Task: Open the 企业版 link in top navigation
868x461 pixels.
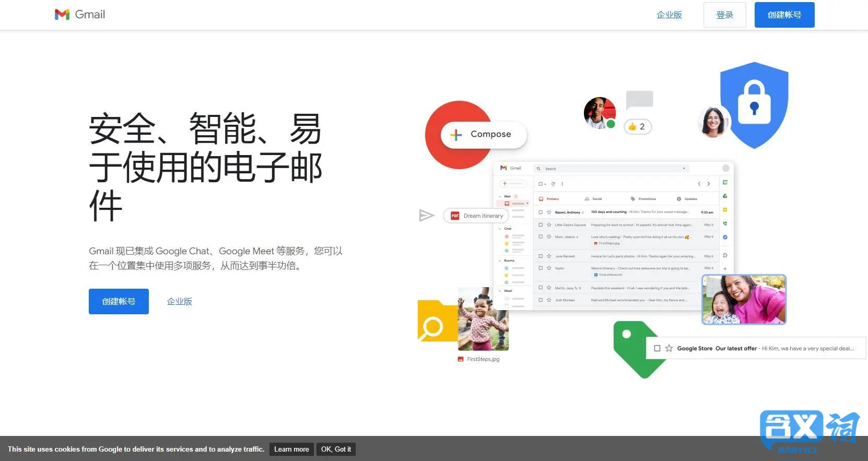Action: click(x=669, y=15)
